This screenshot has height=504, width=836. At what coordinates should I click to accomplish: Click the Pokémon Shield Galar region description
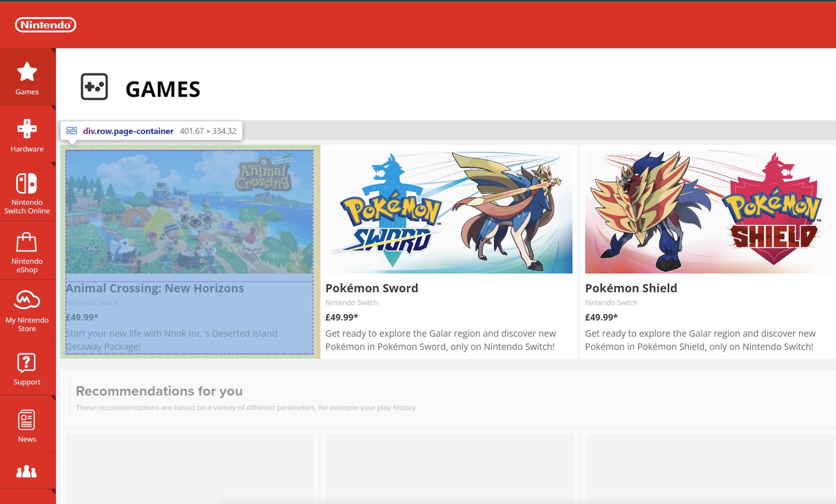point(700,340)
